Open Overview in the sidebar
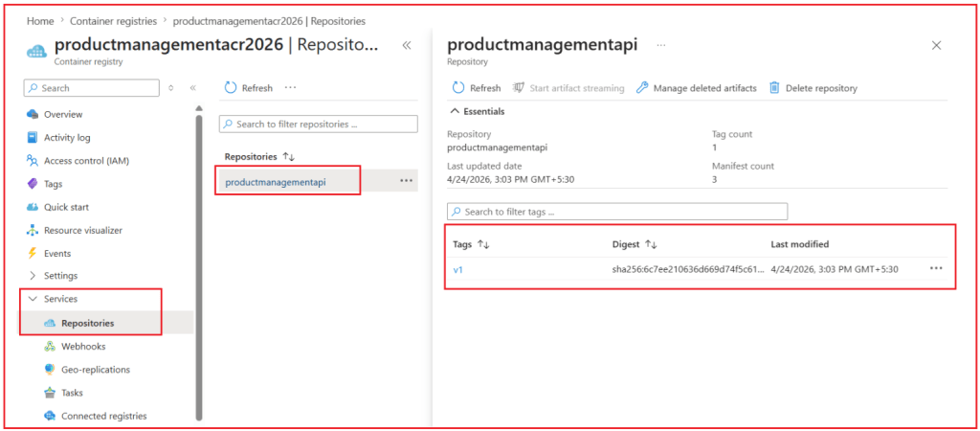Viewport: 980px width, 431px height. pyautogui.click(x=62, y=115)
